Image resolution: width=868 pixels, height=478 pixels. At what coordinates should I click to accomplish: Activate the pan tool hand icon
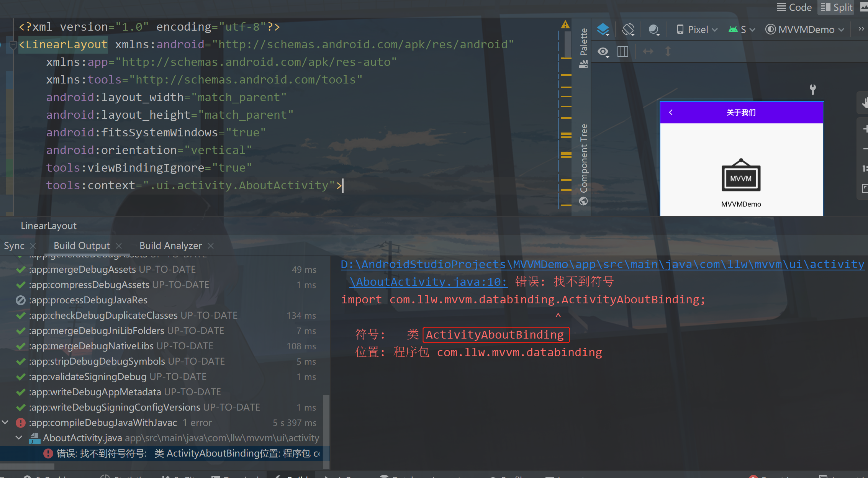click(x=865, y=103)
